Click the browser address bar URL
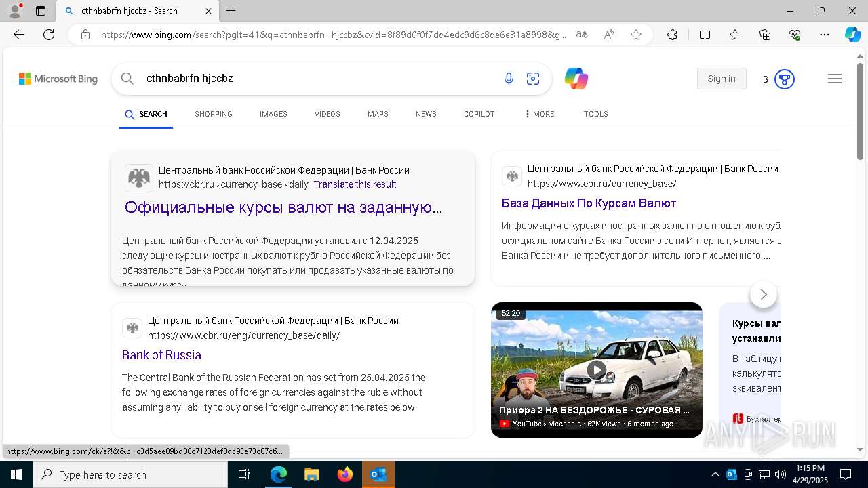The height and width of the screenshot is (488, 868). tap(334, 35)
